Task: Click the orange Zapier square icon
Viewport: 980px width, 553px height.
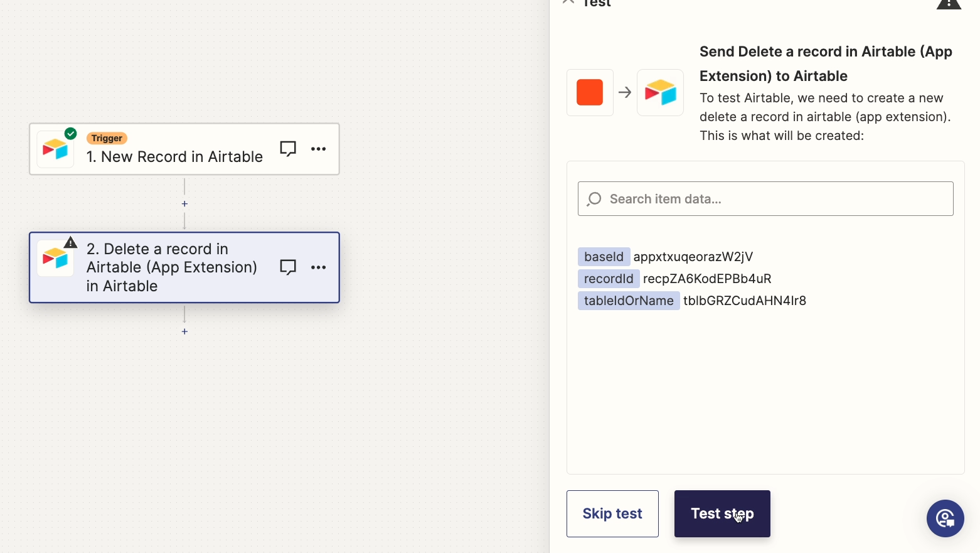Action: click(x=590, y=92)
